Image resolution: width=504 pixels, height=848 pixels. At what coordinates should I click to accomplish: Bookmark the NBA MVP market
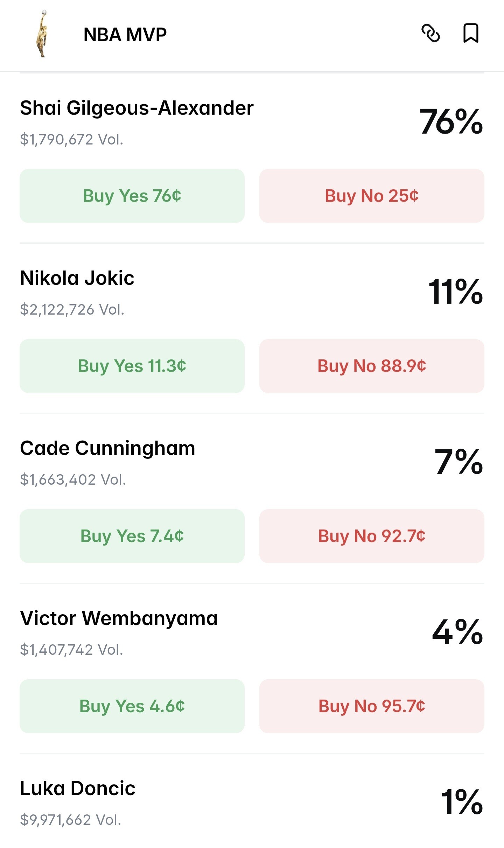click(471, 33)
